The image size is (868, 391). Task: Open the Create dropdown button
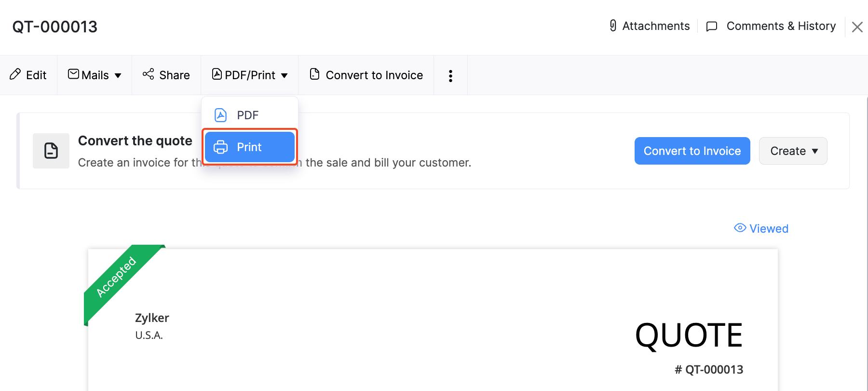click(793, 151)
